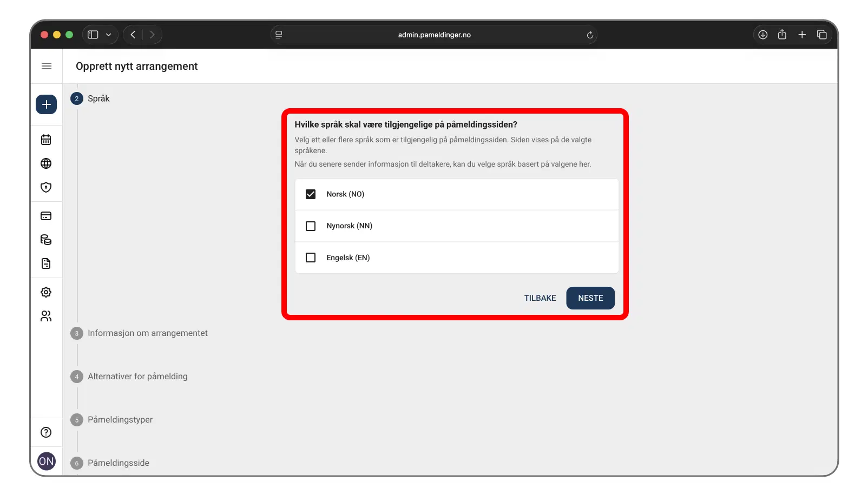
Task: Open the coins stack icon
Action: (x=46, y=240)
